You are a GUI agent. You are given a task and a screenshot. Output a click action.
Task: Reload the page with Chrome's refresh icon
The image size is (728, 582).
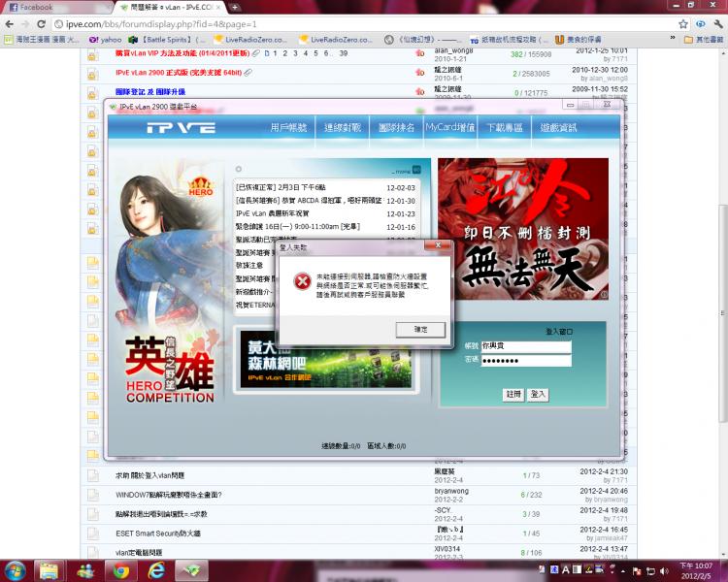[x=42, y=24]
